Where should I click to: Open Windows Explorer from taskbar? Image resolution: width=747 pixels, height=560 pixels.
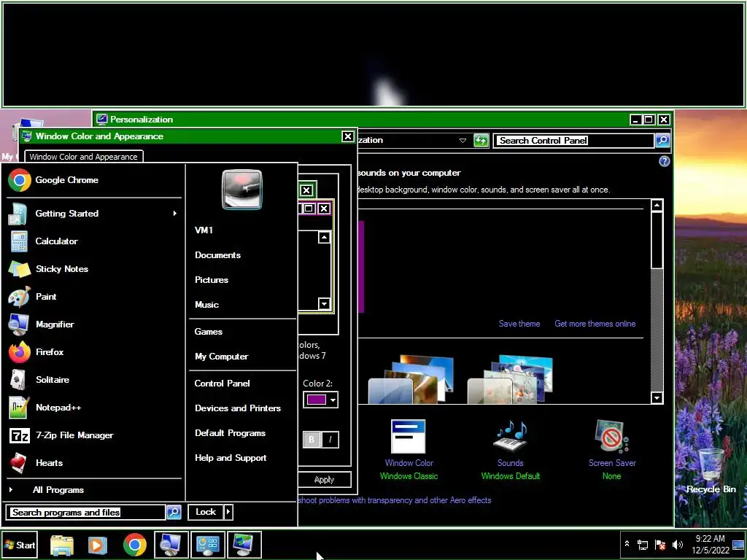point(62,545)
